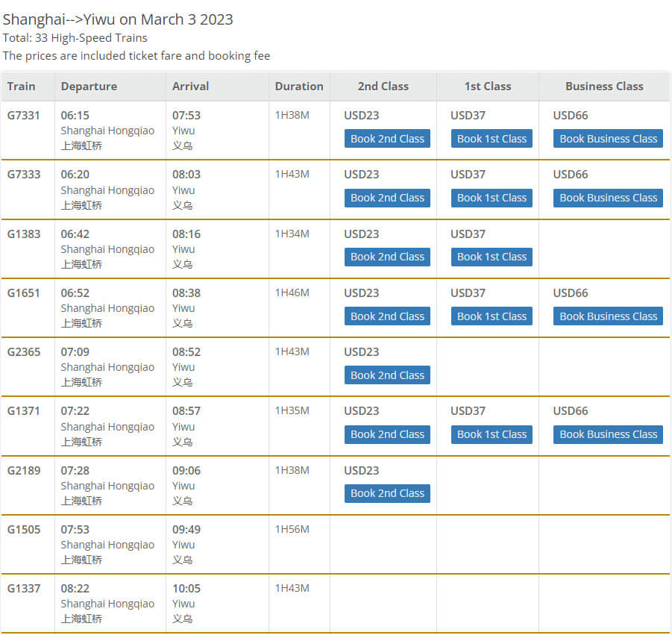The width and height of the screenshot is (672, 635).
Task: Select train number G1505 in the list
Action: [24, 530]
